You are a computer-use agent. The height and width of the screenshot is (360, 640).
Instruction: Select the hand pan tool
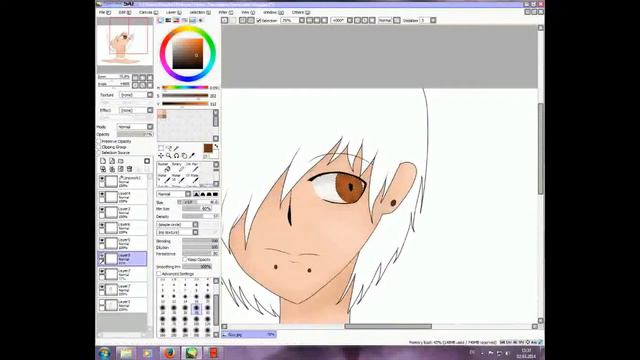tap(184, 156)
